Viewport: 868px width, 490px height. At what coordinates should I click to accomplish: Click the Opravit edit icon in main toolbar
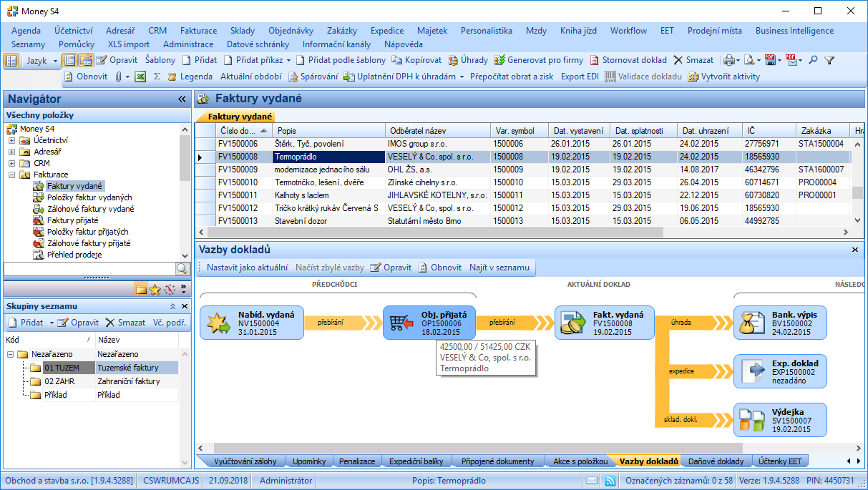tap(102, 61)
